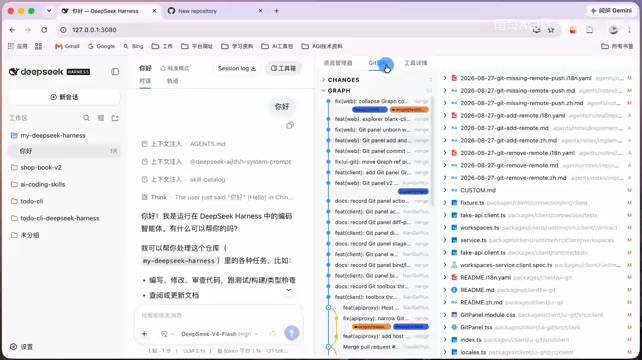This screenshot has width=642, height=360.
Task: Collapse the left sidebar panel icon
Action: pos(115,72)
